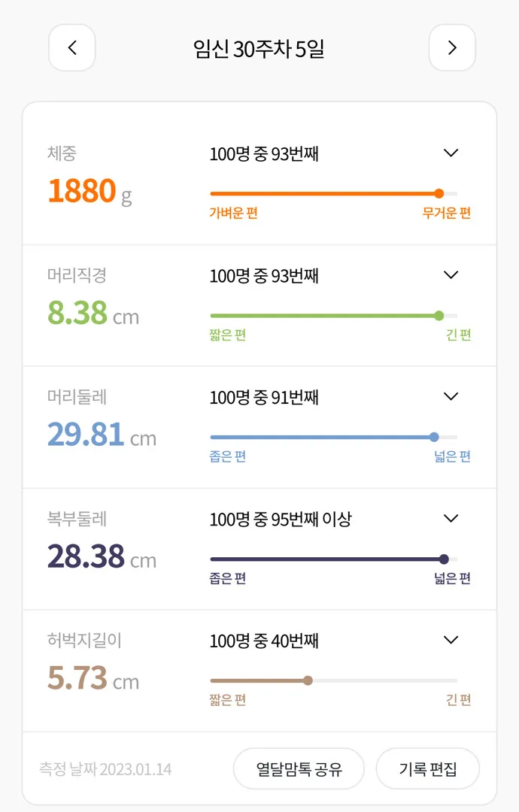Viewport: 519px width, 812px height.
Task: Click the 100명 중 40번째 text
Action: pyautogui.click(x=264, y=641)
